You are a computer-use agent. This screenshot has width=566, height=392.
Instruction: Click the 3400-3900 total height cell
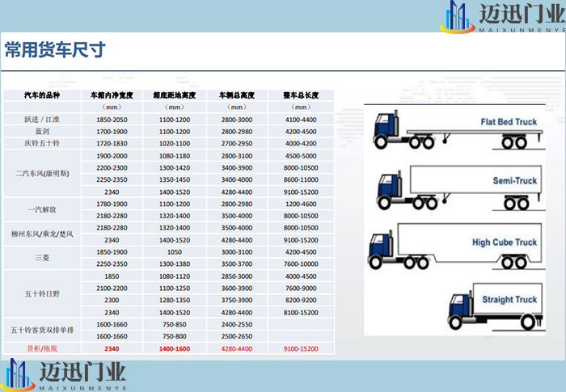coord(237,167)
